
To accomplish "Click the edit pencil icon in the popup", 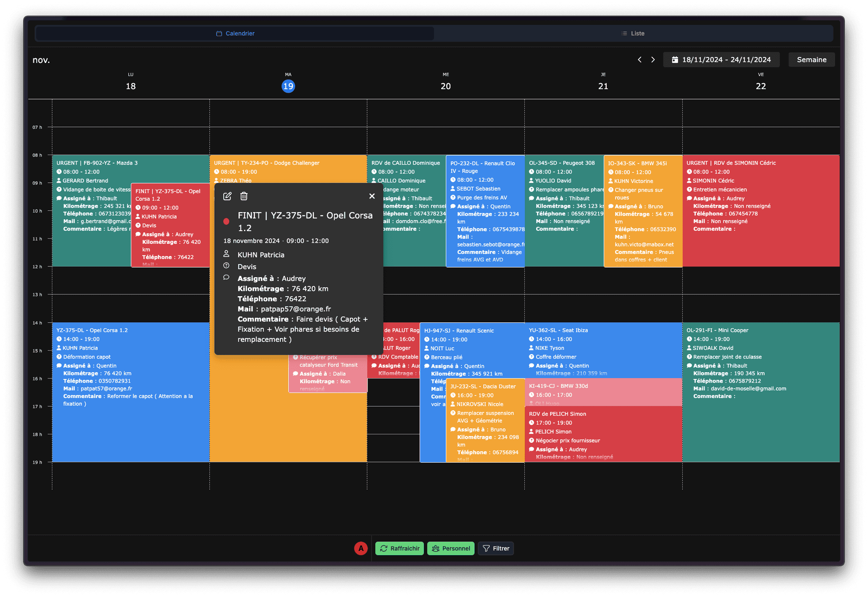I will [x=227, y=196].
